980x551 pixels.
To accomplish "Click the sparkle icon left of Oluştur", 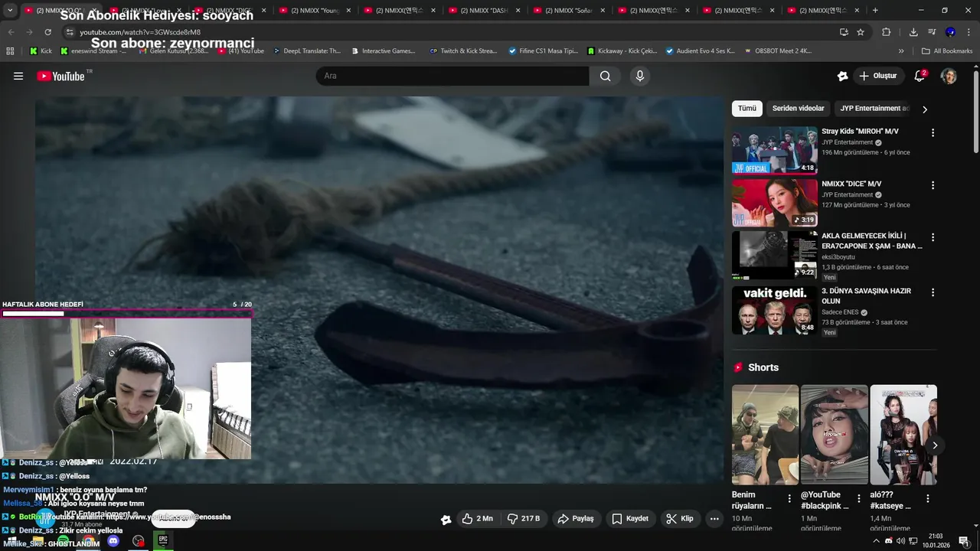I will pos(842,76).
